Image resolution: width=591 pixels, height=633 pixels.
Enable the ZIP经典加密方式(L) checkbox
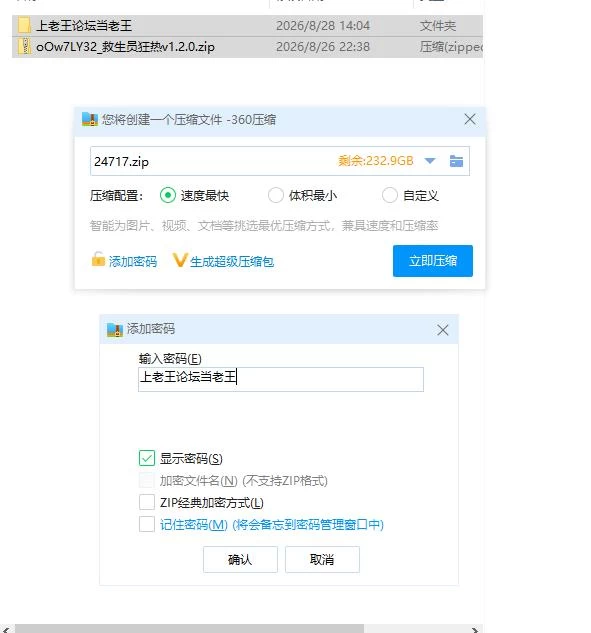pos(147,502)
